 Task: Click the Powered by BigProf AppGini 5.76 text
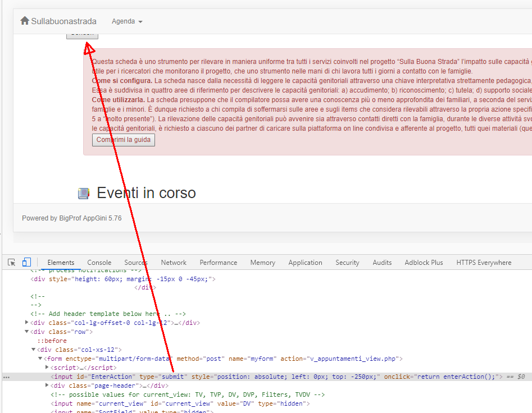(x=71, y=218)
